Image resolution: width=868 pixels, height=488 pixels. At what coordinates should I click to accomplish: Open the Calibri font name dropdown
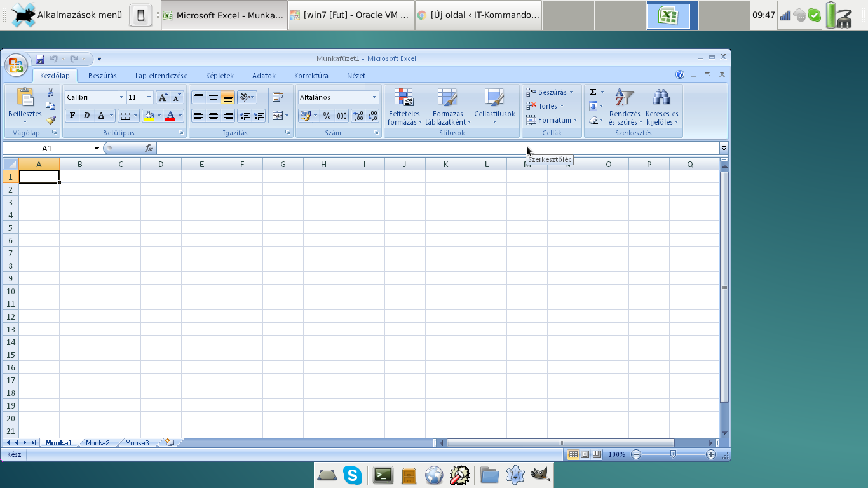[x=121, y=97]
